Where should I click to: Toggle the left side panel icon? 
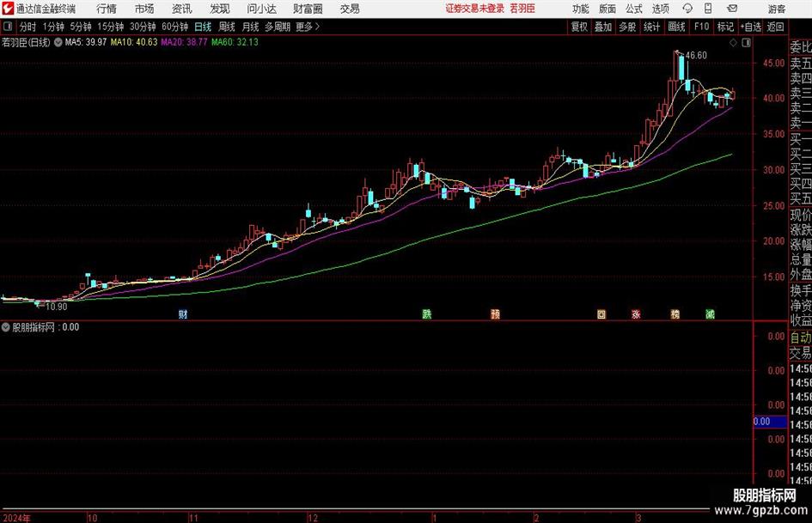pos(8,27)
